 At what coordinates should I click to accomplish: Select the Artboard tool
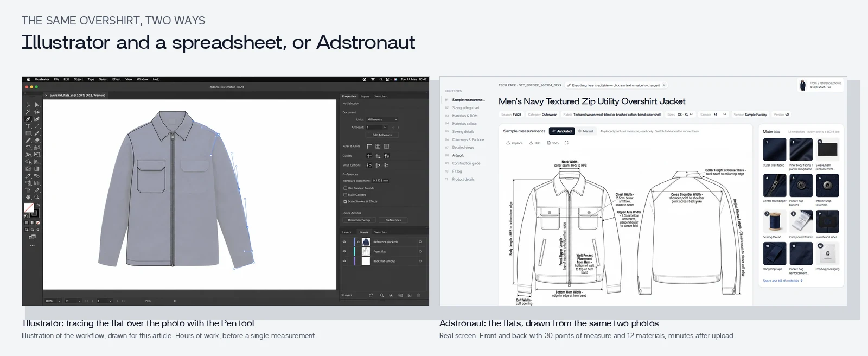(x=28, y=190)
